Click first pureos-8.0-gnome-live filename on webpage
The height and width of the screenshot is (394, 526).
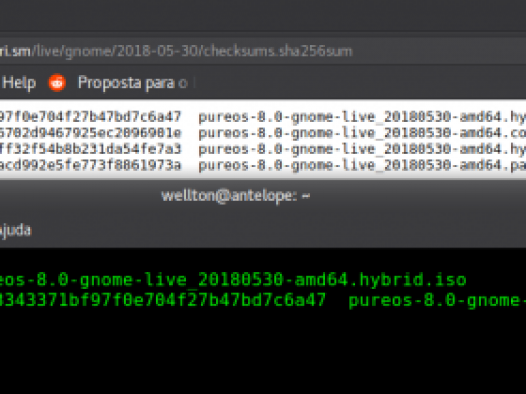362,117
